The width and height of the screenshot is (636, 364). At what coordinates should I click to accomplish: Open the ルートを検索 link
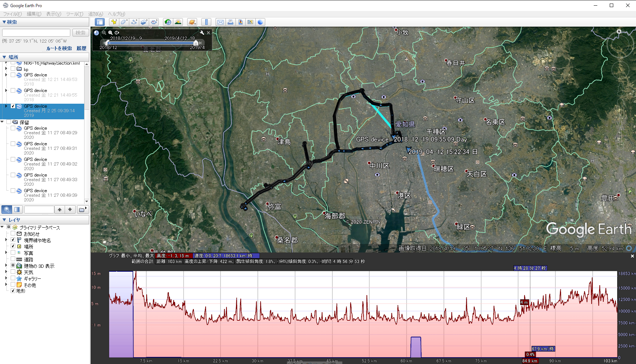[x=59, y=48]
